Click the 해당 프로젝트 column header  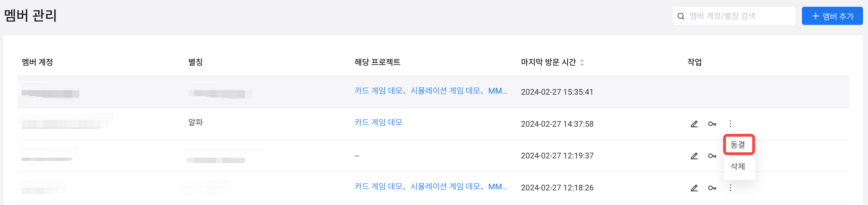377,62
